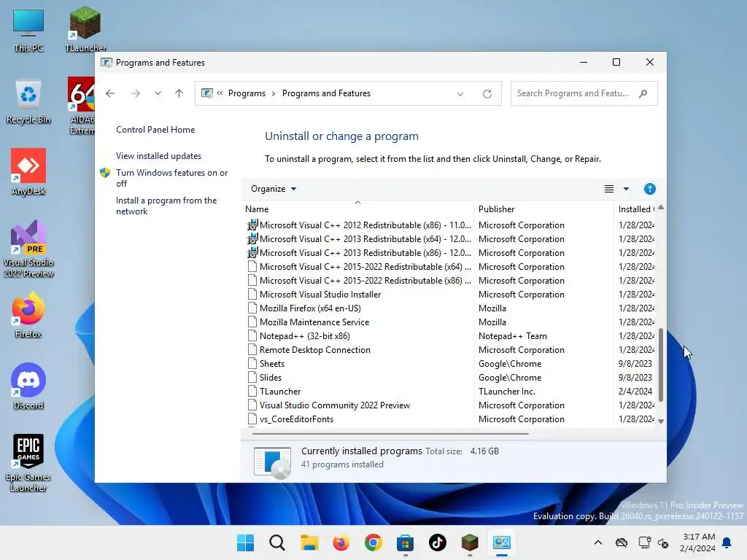
Task: Open Firefox from the taskbar
Action: pyautogui.click(x=341, y=542)
